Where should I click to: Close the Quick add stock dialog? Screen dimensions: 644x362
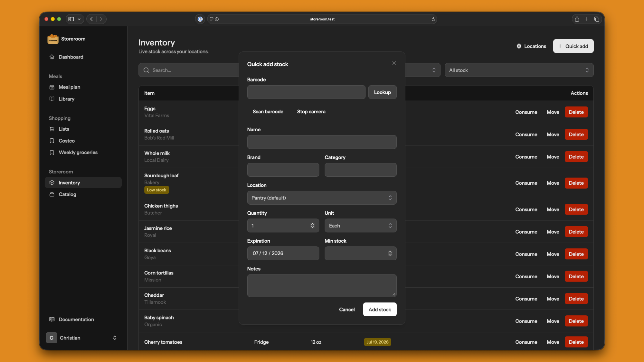[394, 63]
